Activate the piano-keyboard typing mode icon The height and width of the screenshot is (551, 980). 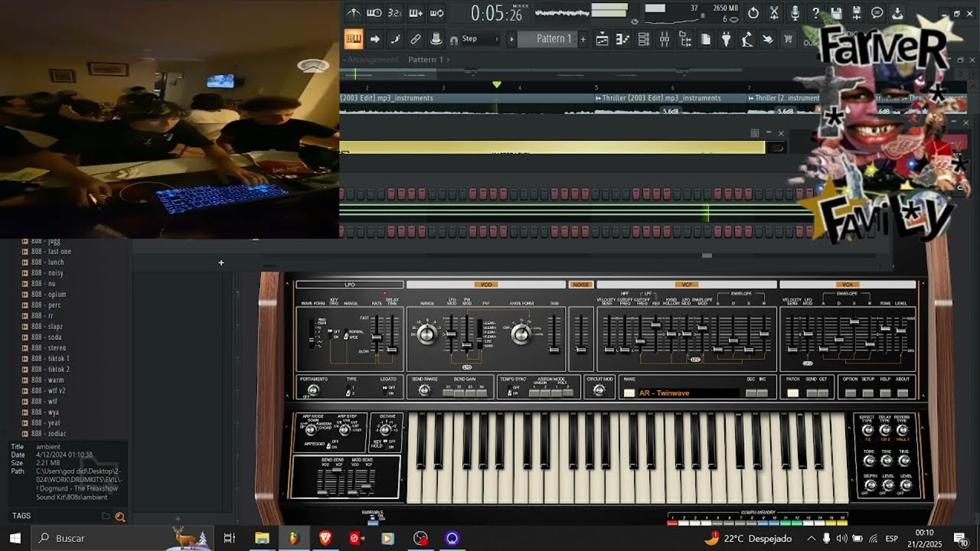pos(353,39)
